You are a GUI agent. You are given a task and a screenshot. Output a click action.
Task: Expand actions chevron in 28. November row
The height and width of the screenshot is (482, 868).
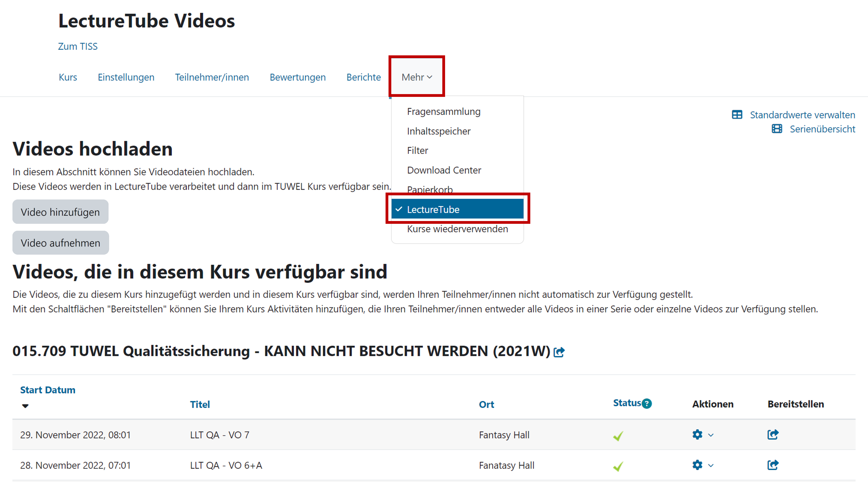[x=711, y=465]
